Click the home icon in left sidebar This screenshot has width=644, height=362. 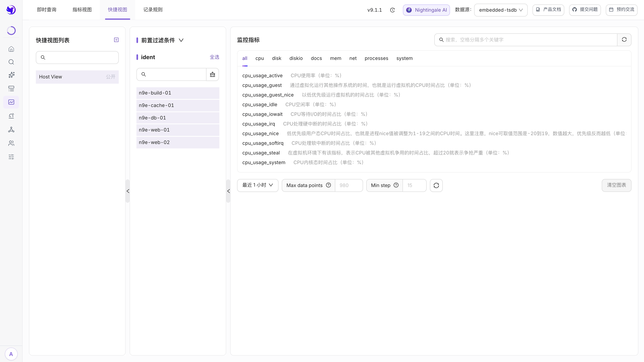pos(11,49)
